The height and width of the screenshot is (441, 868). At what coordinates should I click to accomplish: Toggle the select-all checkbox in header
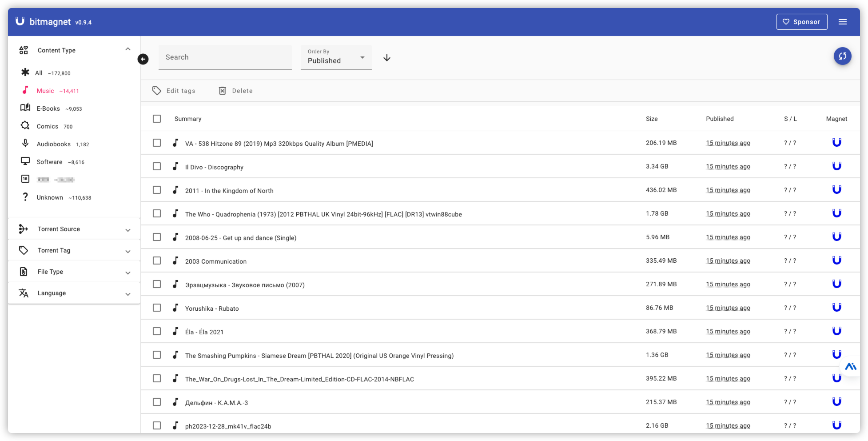(x=157, y=119)
